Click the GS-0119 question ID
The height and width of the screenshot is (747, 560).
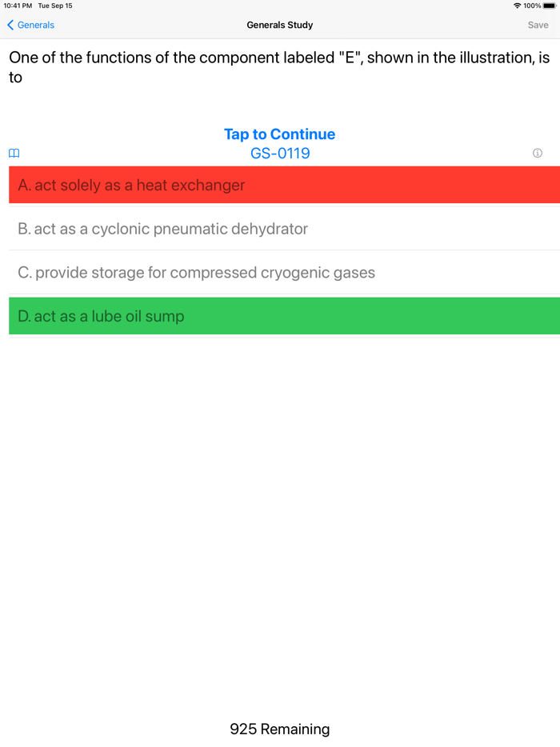click(x=280, y=153)
